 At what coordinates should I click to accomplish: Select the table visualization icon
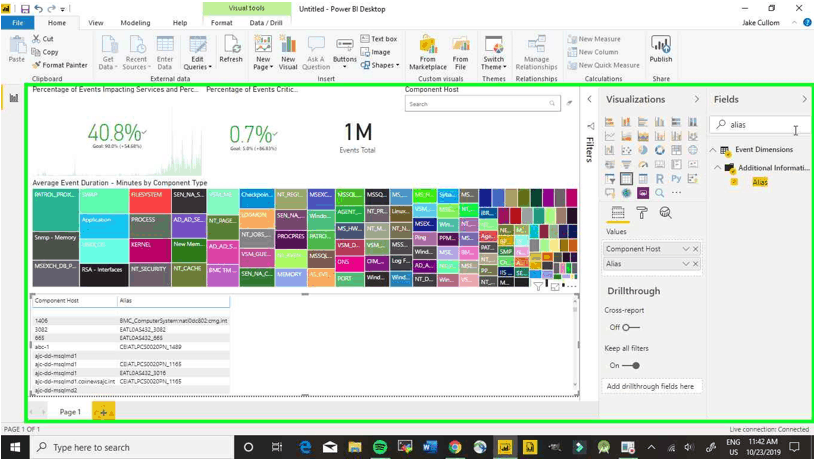[x=626, y=179]
